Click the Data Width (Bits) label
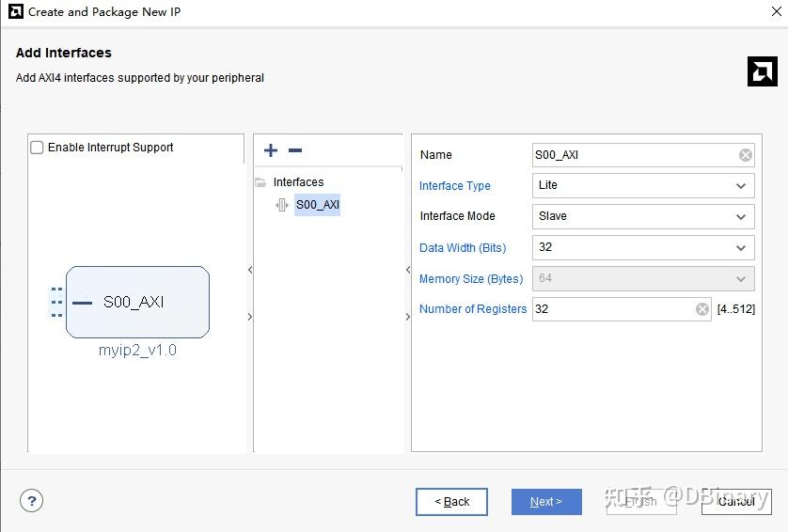 point(463,247)
